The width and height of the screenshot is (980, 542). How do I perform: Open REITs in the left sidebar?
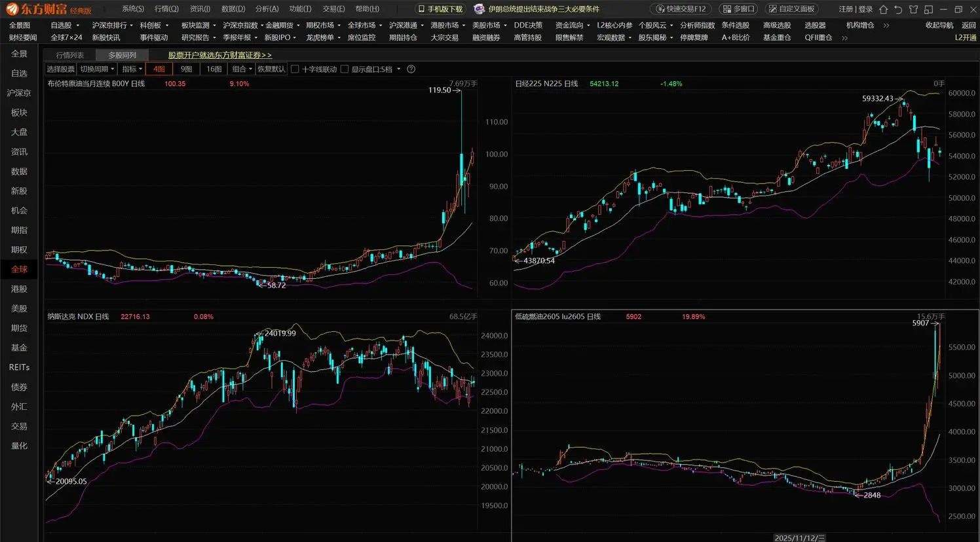click(x=19, y=367)
